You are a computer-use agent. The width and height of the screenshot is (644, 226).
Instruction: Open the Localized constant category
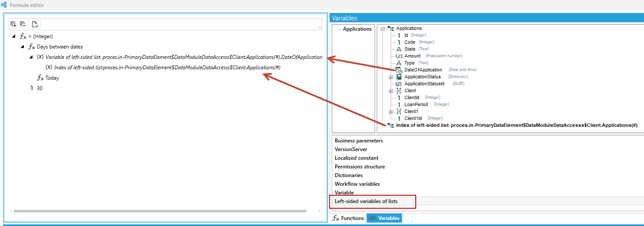pyautogui.click(x=356, y=158)
